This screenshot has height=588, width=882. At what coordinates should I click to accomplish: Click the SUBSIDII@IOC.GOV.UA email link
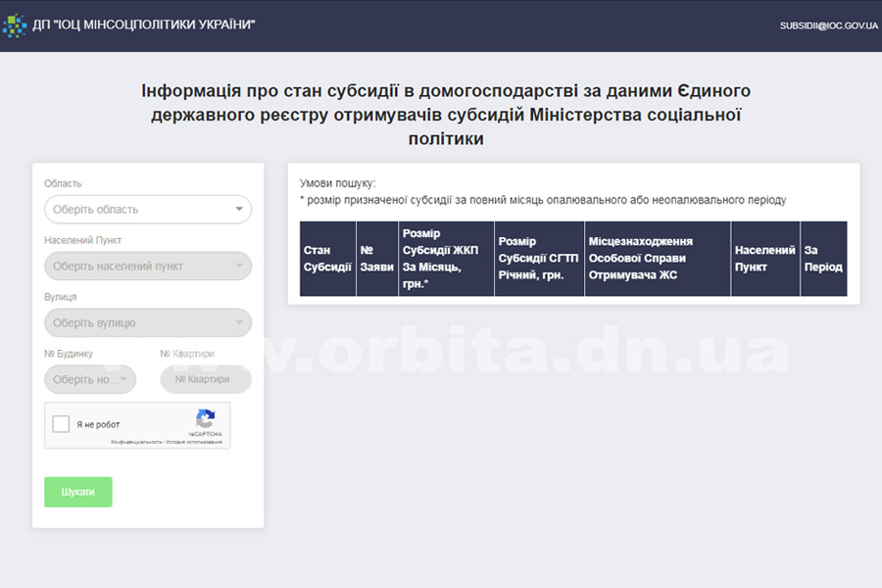coord(828,25)
